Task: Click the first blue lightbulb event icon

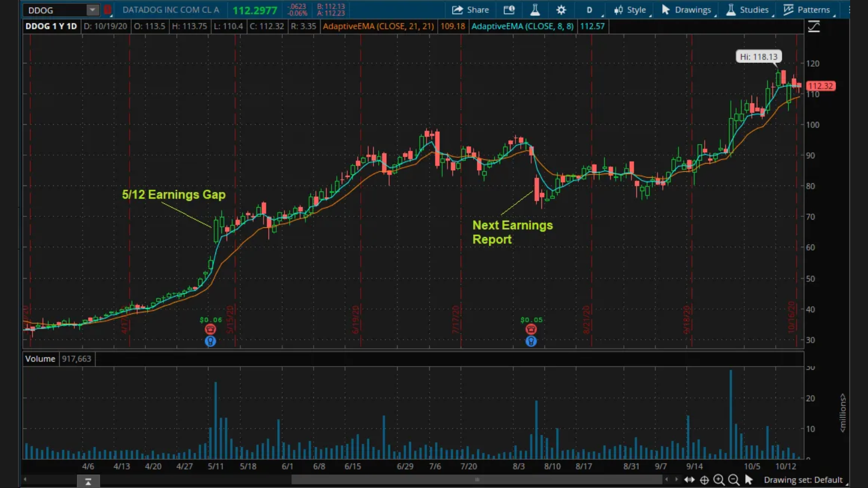Action: click(210, 341)
